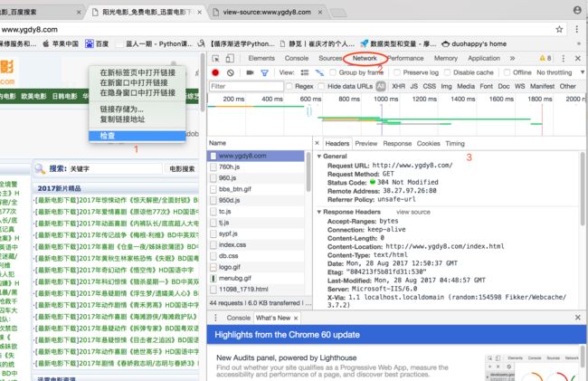Screen dimensions: 588x381
Task: Click the red record network log button
Action: pos(215,72)
